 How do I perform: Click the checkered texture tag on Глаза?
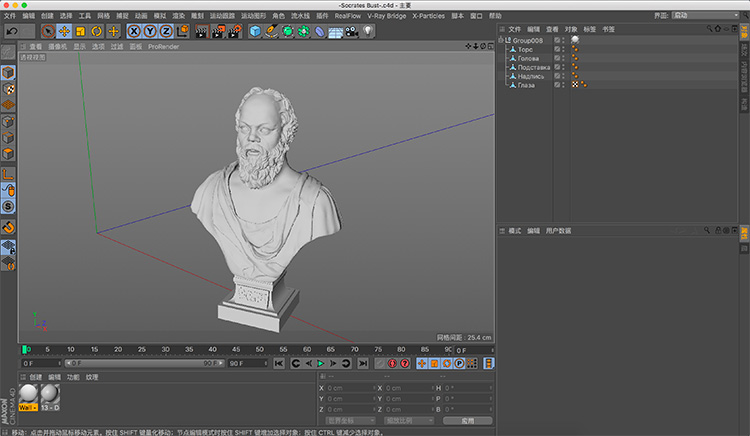click(x=575, y=85)
